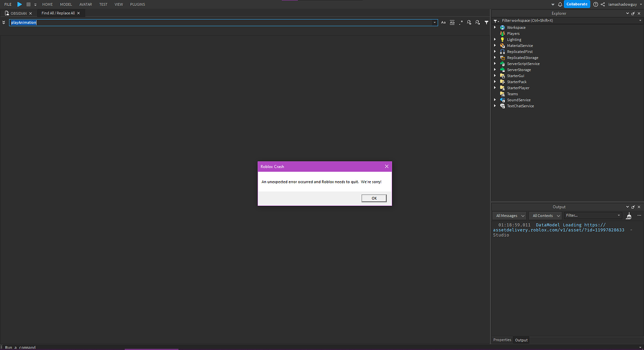Dismiss the crash dialog with OK
644x350 pixels.
click(x=374, y=198)
